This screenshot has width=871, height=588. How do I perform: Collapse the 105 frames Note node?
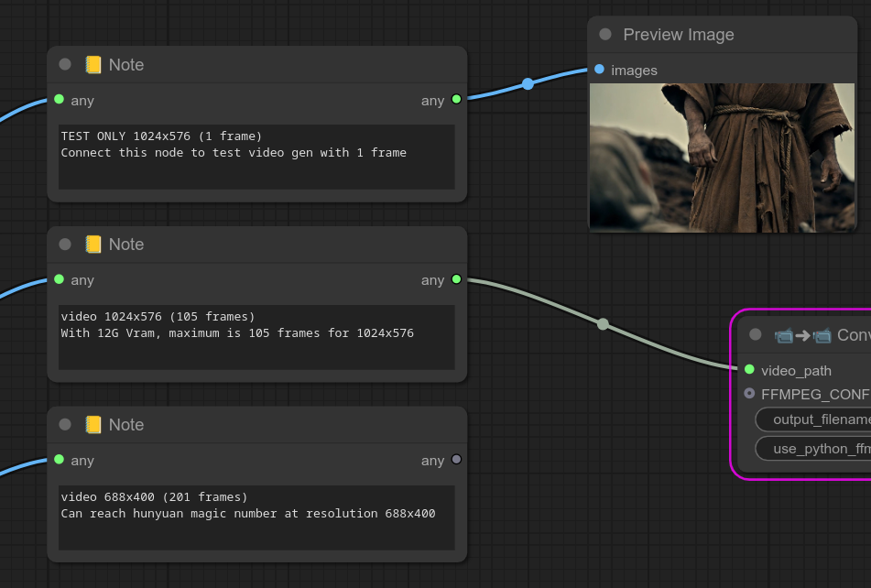pos(65,245)
